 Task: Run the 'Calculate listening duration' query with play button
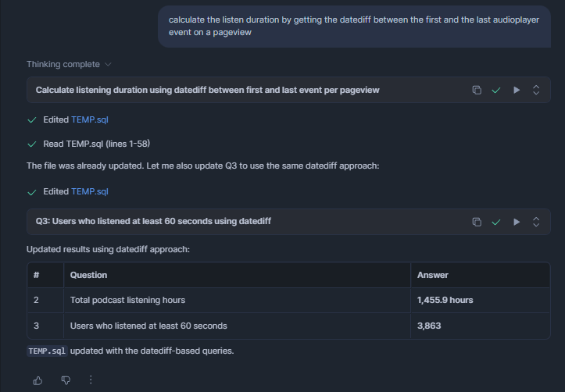coord(516,91)
